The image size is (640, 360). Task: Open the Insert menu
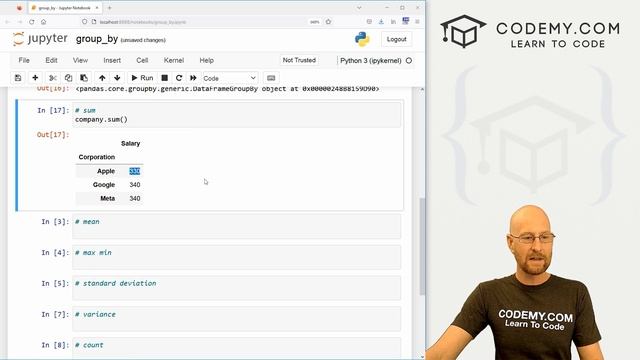112,60
